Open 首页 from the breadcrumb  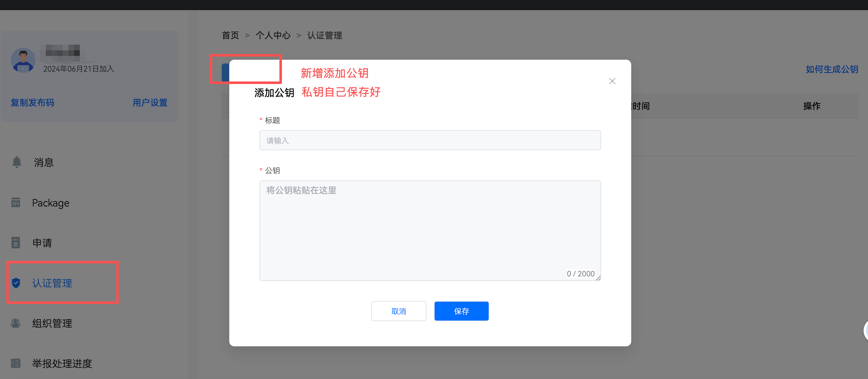pyautogui.click(x=230, y=35)
